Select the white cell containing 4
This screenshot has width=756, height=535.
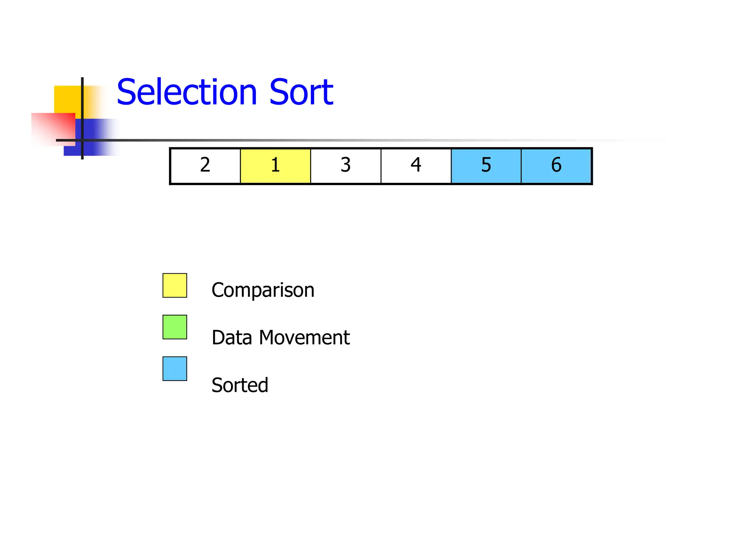[x=416, y=166]
